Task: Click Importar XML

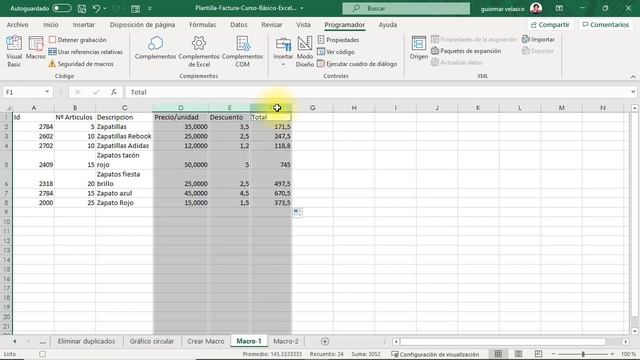Action: click(538, 39)
